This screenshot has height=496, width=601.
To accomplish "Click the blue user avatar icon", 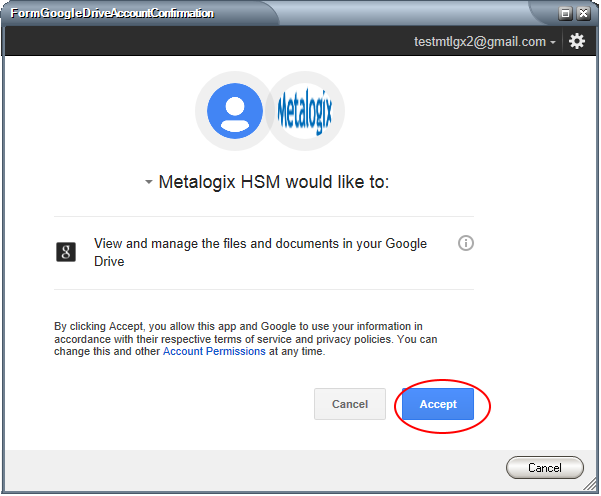I will click(235, 111).
